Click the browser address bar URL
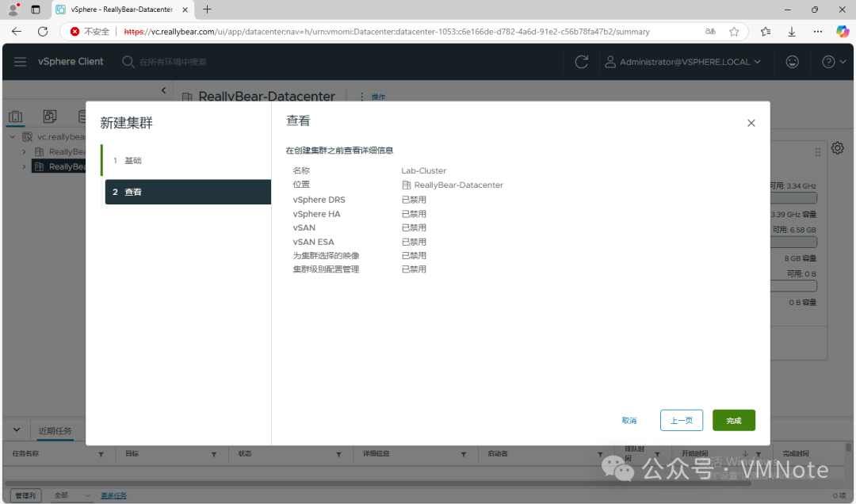Screen dimensions: 856x504 point(387,32)
